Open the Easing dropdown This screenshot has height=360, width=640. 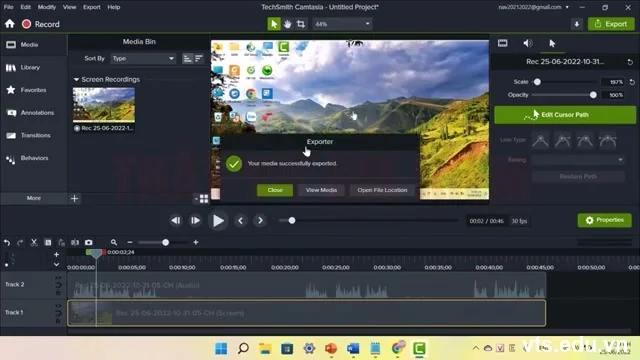click(x=578, y=160)
